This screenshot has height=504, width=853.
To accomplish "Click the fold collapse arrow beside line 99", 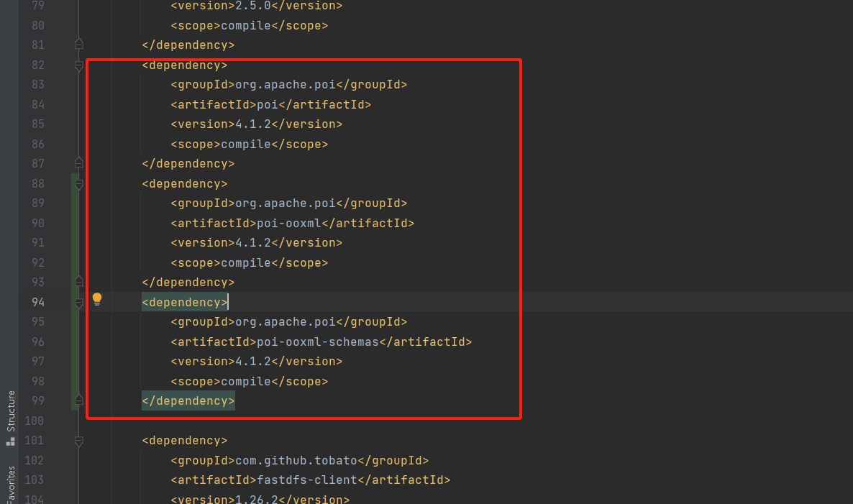I will click(x=78, y=400).
